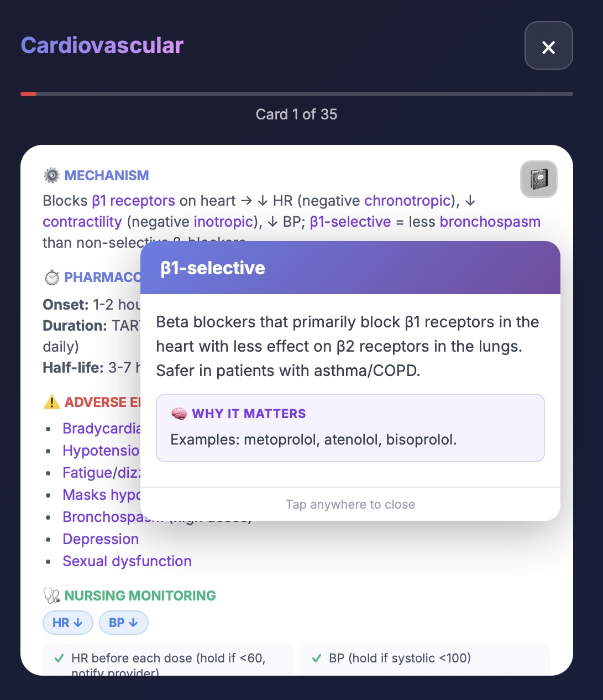Open the contractility term definition
The image size is (603, 700).
(x=82, y=222)
